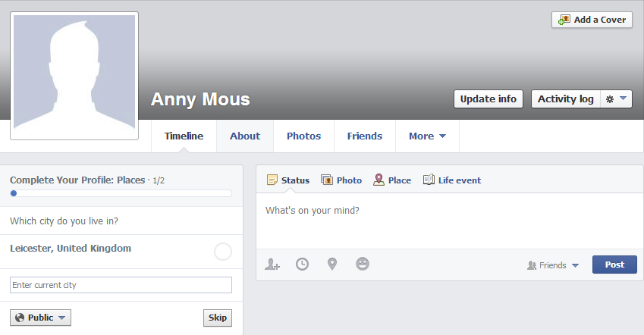Open the Friends audience selector dropdown

[x=553, y=265]
